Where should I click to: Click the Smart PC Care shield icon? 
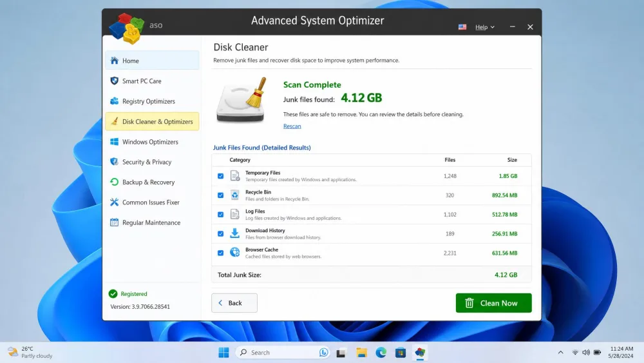[114, 81]
